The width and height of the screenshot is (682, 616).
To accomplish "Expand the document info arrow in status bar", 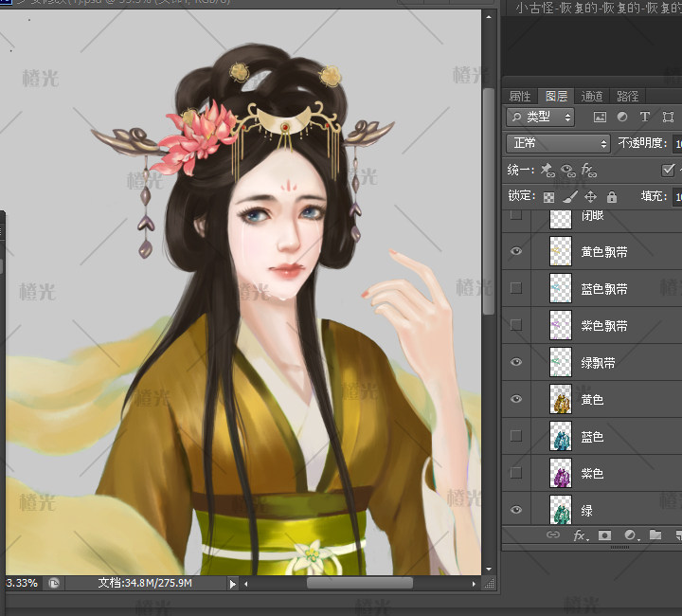I will [x=233, y=584].
